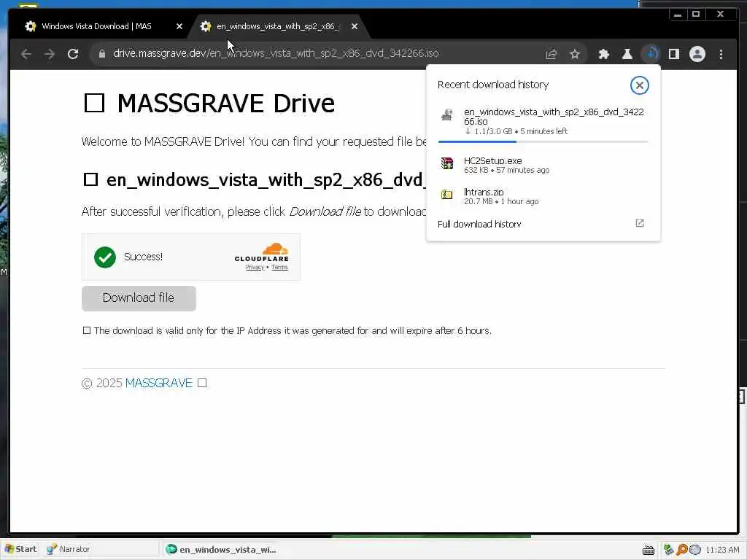Click the magnifier tray icon
The height and width of the screenshot is (560, 747).
[682, 550]
